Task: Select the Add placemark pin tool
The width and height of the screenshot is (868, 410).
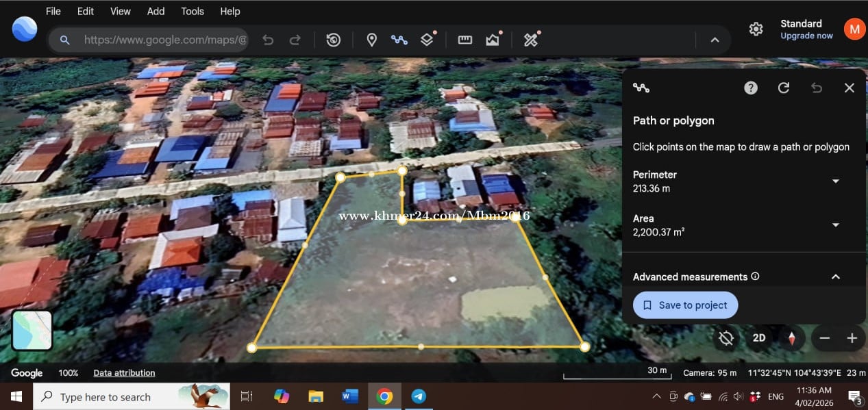Action: pos(371,40)
